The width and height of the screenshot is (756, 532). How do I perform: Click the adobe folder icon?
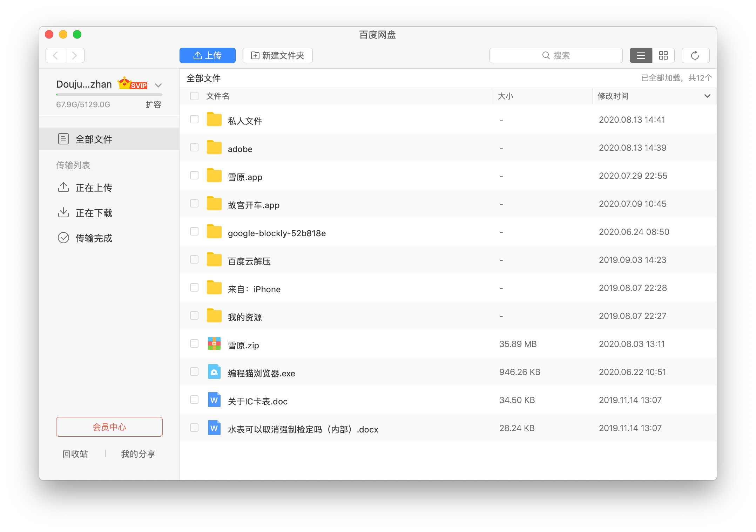[214, 148]
